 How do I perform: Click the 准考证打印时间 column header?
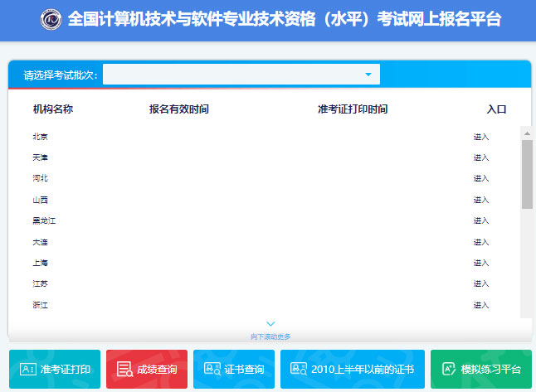click(x=353, y=109)
